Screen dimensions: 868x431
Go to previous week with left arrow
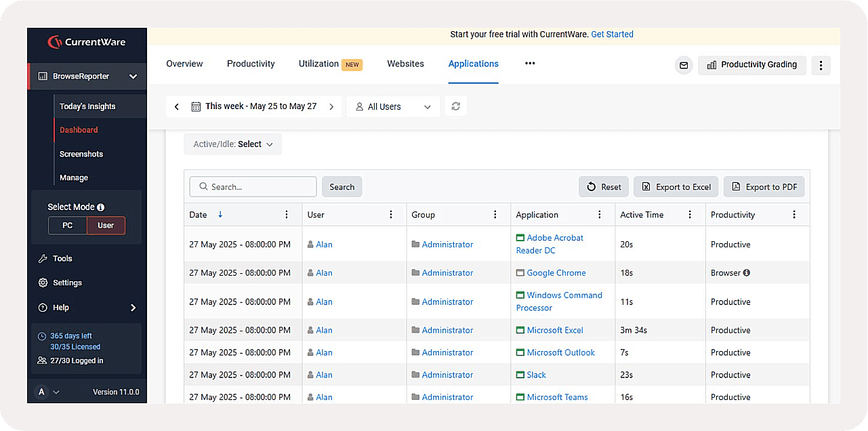click(177, 106)
